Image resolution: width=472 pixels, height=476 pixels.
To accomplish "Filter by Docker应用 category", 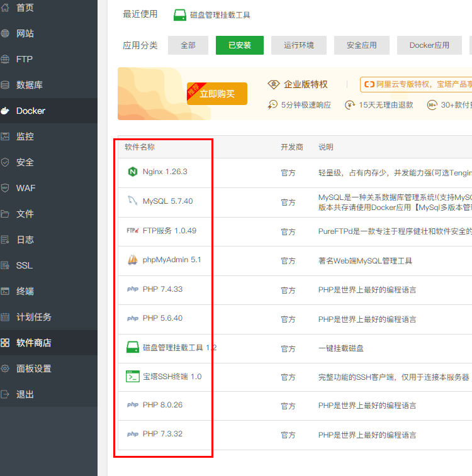I will coord(429,45).
